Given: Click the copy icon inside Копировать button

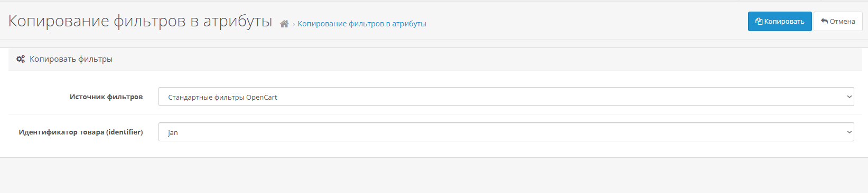Looking at the screenshot, I should coord(759,22).
